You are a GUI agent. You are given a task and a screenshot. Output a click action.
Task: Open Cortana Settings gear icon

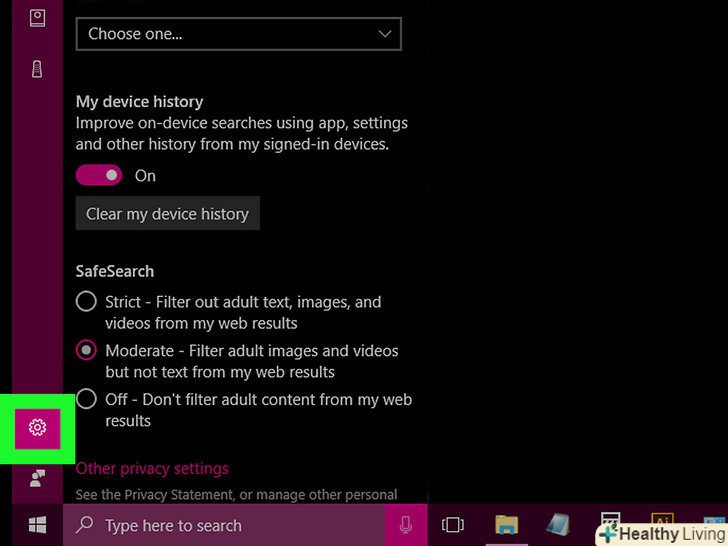point(38,428)
